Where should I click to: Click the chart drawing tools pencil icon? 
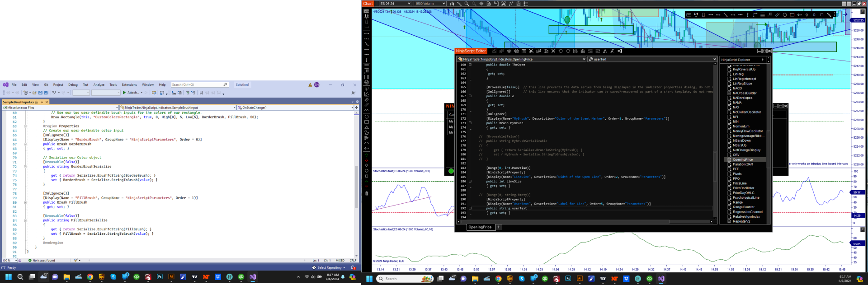459,4
